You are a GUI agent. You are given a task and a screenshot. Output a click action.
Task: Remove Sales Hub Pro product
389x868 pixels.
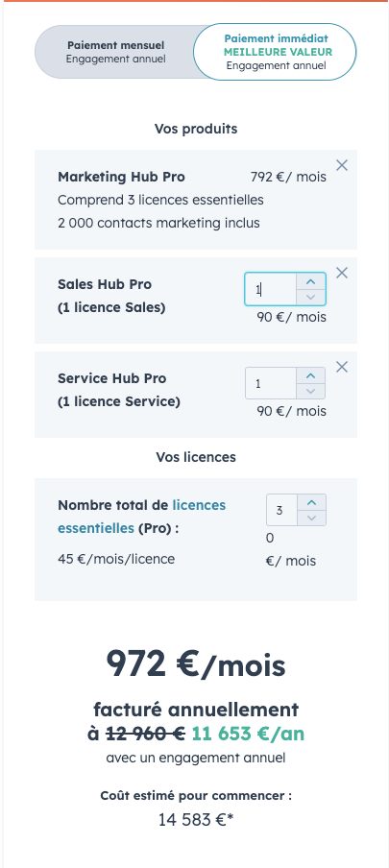coord(342,273)
